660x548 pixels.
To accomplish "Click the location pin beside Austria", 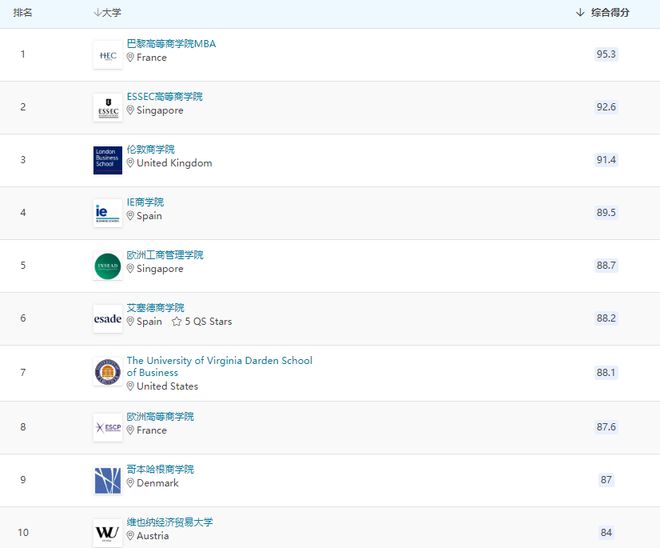I will click(x=130, y=536).
